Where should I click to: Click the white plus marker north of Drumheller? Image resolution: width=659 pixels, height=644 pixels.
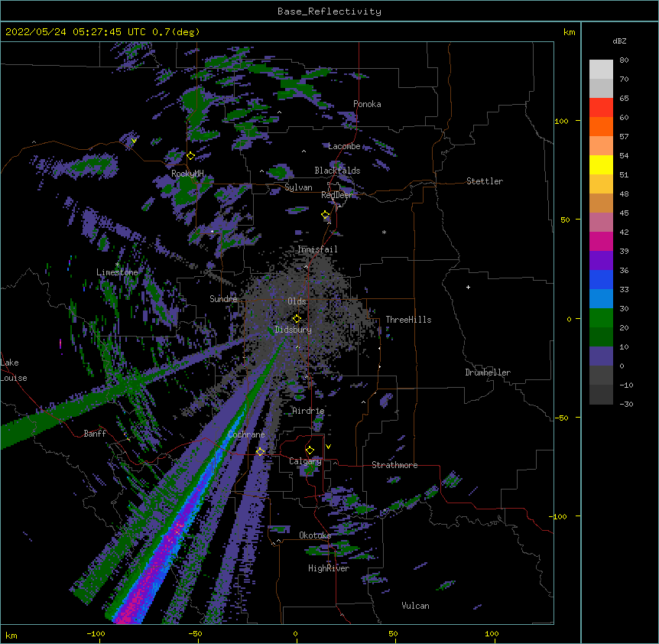pyautogui.click(x=468, y=287)
